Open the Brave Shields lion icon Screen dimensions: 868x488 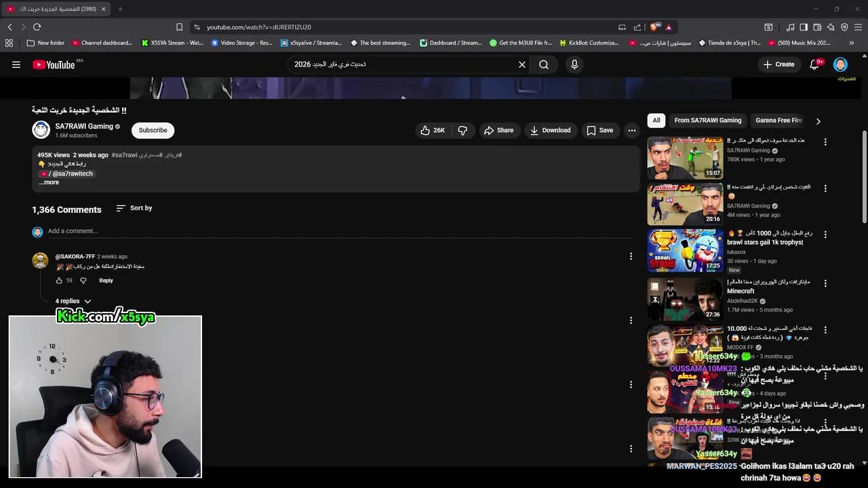tap(654, 27)
